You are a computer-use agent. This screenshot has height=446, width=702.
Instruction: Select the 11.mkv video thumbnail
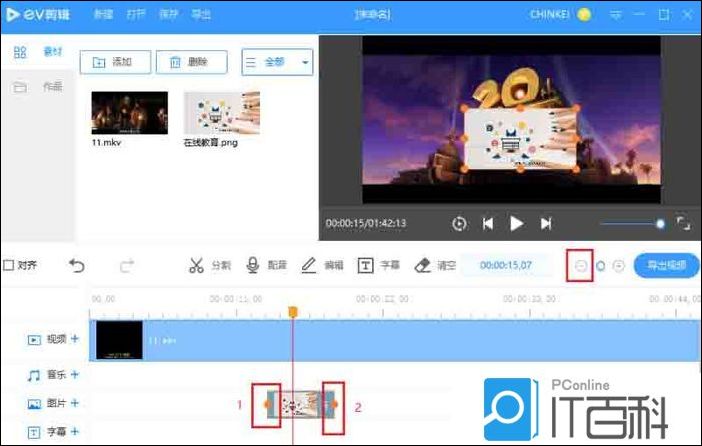click(x=130, y=113)
